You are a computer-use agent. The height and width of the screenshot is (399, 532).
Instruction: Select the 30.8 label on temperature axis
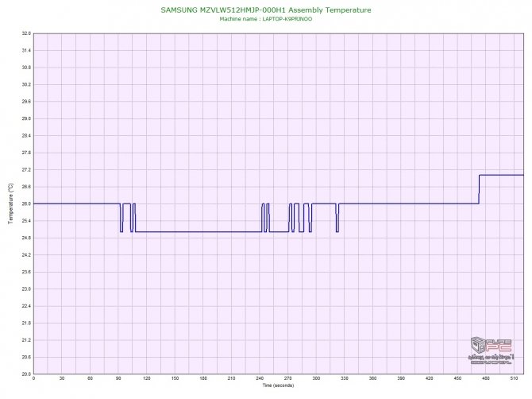point(26,68)
